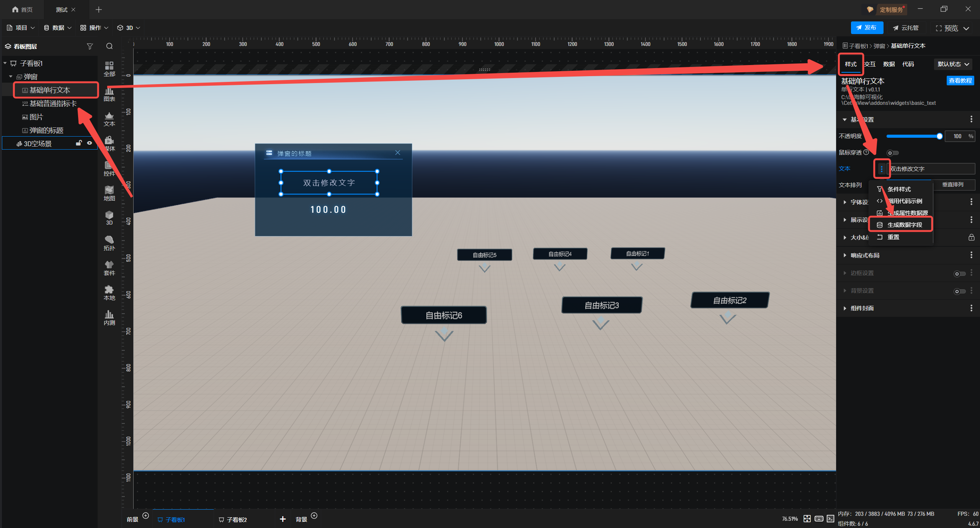
Task: Expand the 响应式布局 section
Action: [x=865, y=255]
